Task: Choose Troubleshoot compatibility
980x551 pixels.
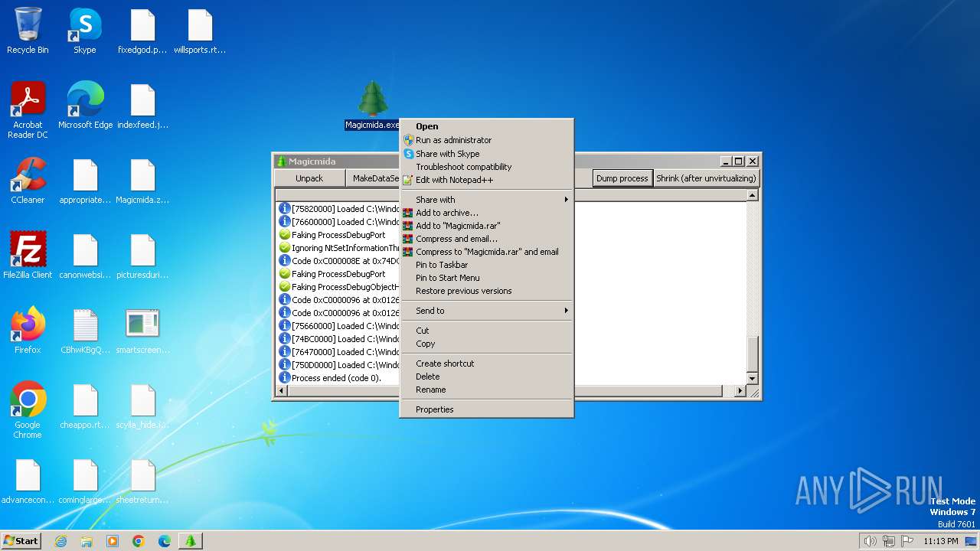Action: [487, 167]
